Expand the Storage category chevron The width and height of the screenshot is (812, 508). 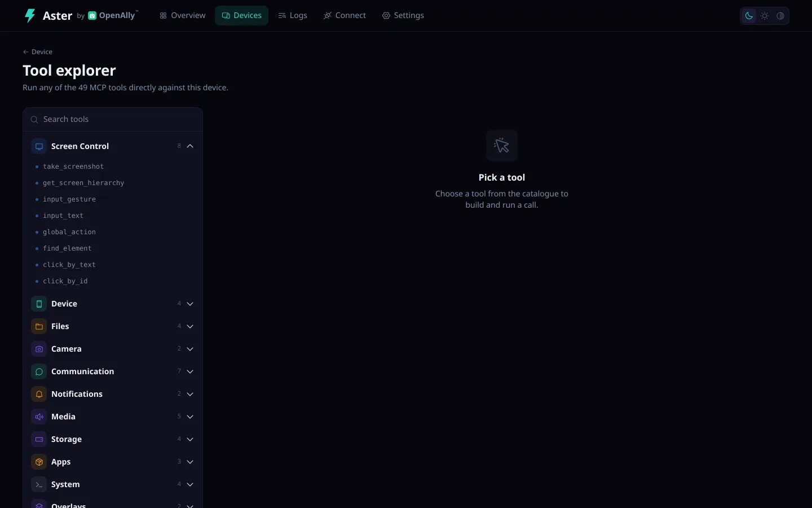click(x=190, y=439)
